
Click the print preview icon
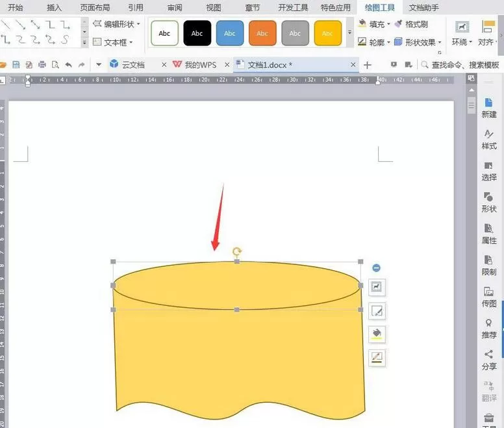tap(55, 65)
